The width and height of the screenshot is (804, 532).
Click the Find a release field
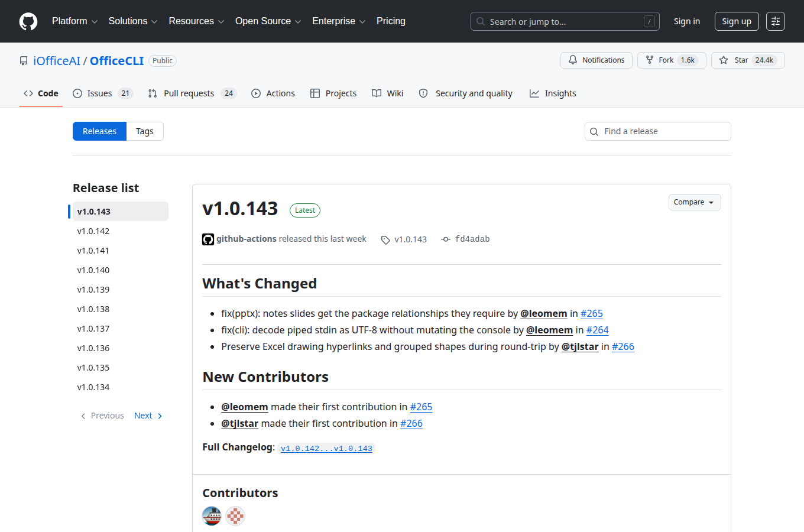click(657, 131)
